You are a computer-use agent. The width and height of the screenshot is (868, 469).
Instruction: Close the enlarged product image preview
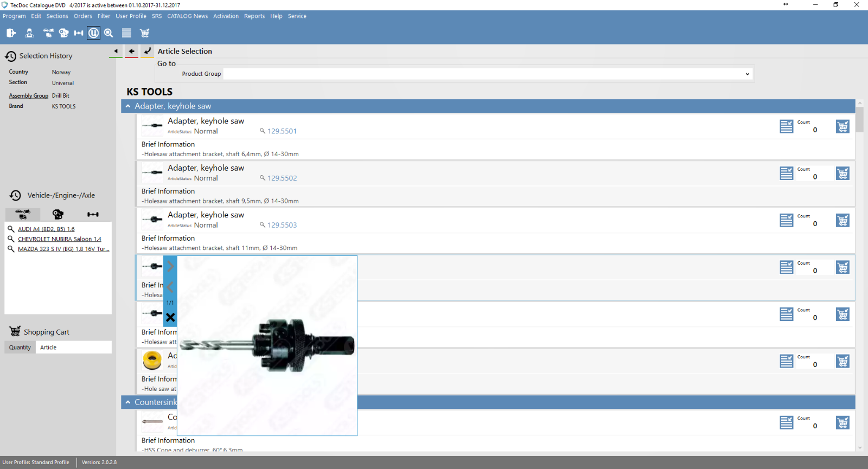coord(170,318)
